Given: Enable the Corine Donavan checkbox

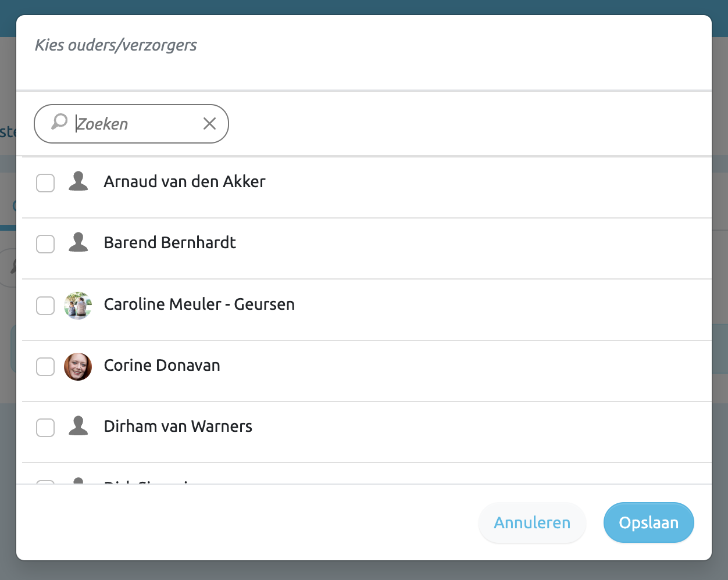Looking at the screenshot, I should pos(45,367).
